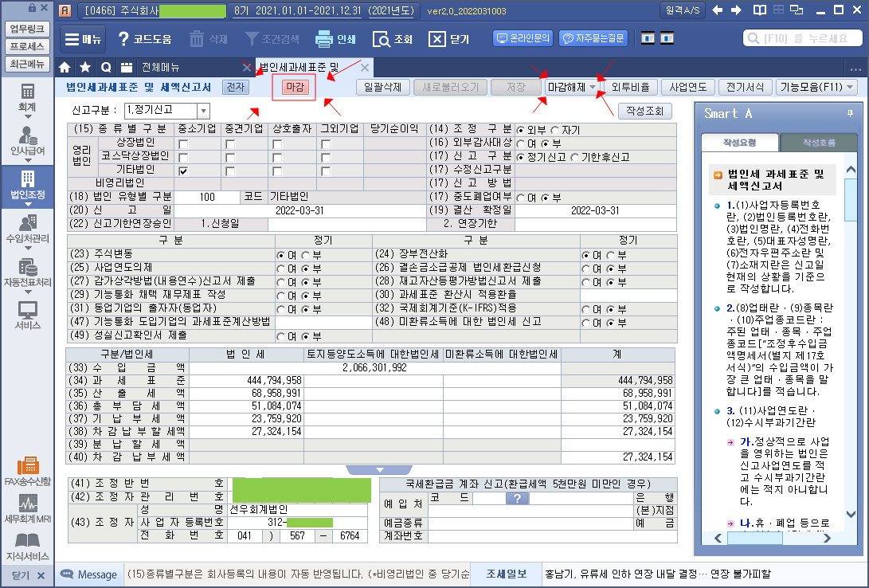Toggle 기타법인 중소기업 checkbox

pyautogui.click(x=183, y=171)
